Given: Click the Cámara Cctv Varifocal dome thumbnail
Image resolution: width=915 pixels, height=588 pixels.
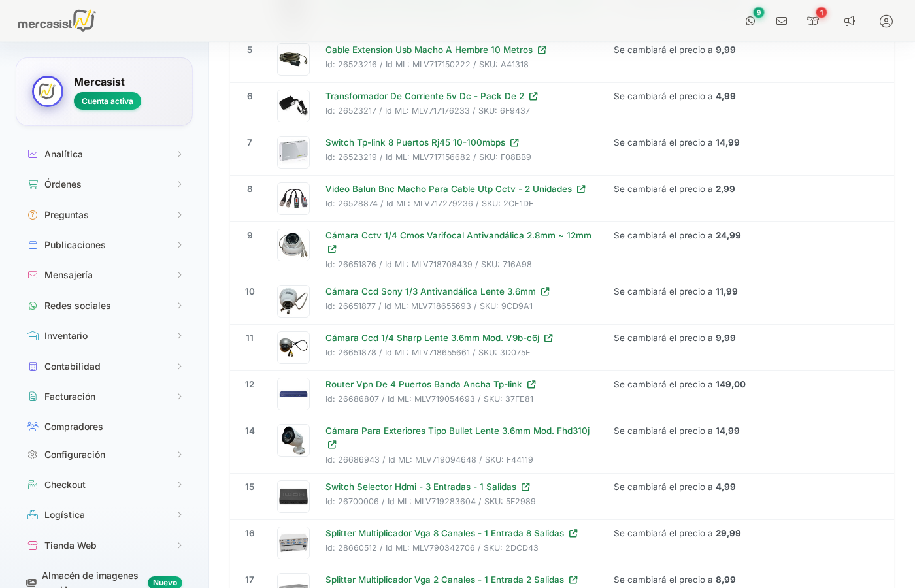Looking at the screenshot, I should pyautogui.click(x=293, y=245).
